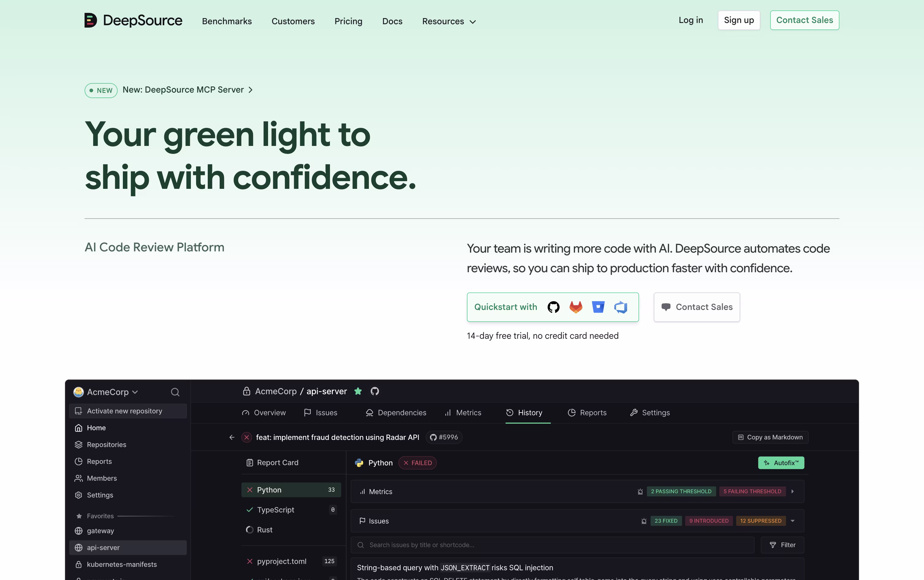This screenshot has height=580, width=924.
Task: Click the Quickstart with button
Action: 553,307
